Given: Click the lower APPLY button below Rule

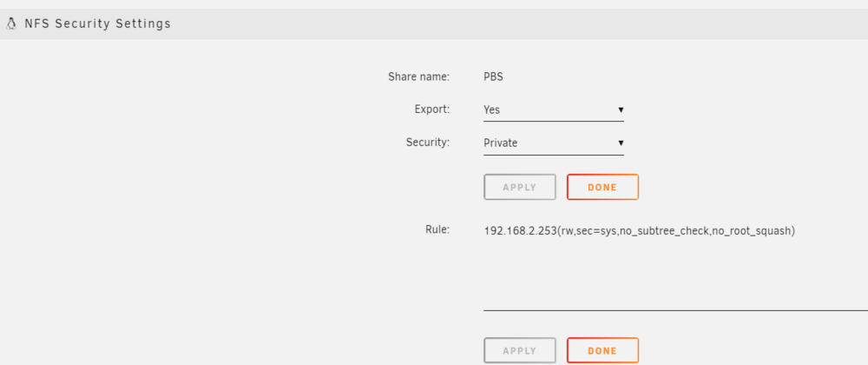Looking at the screenshot, I should pyautogui.click(x=519, y=350).
